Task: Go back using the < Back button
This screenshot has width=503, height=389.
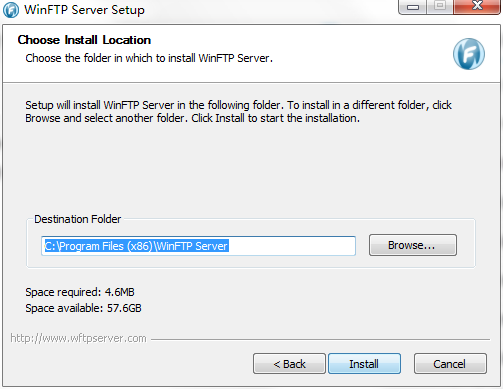Action: pyautogui.click(x=289, y=364)
